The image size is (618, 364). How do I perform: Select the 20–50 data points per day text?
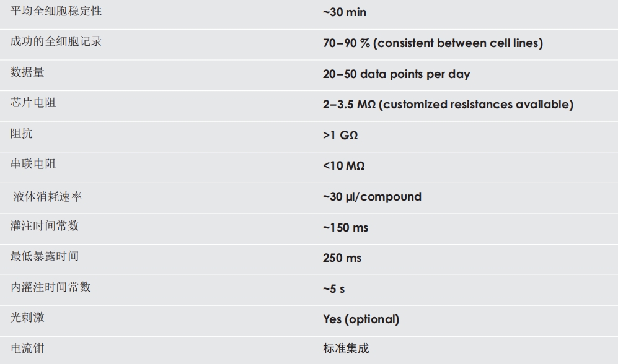(396, 74)
